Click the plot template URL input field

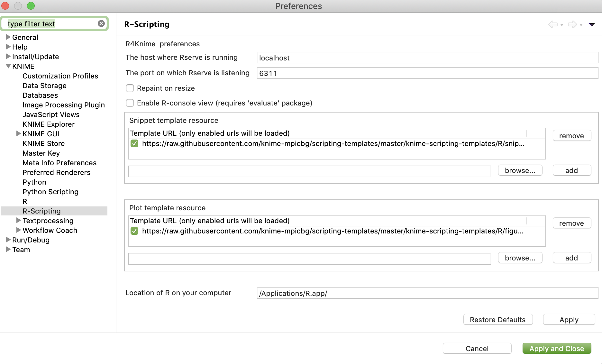(x=309, y=259)
